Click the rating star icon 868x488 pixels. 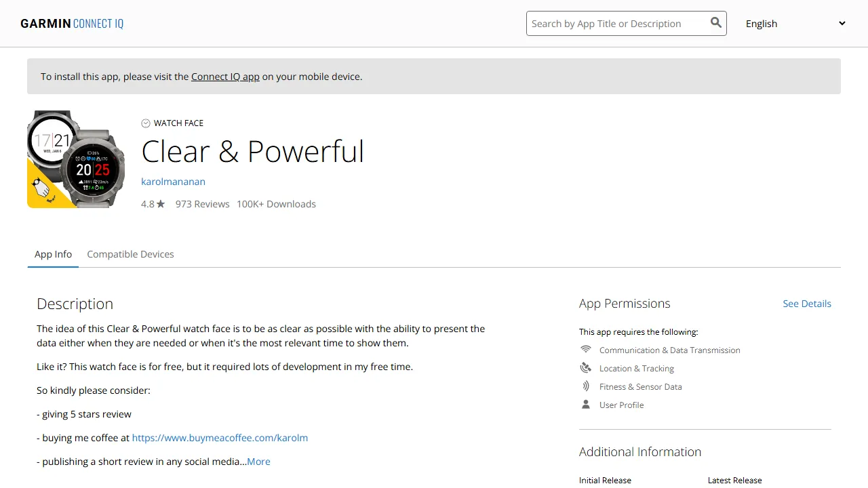coord(161,204)
